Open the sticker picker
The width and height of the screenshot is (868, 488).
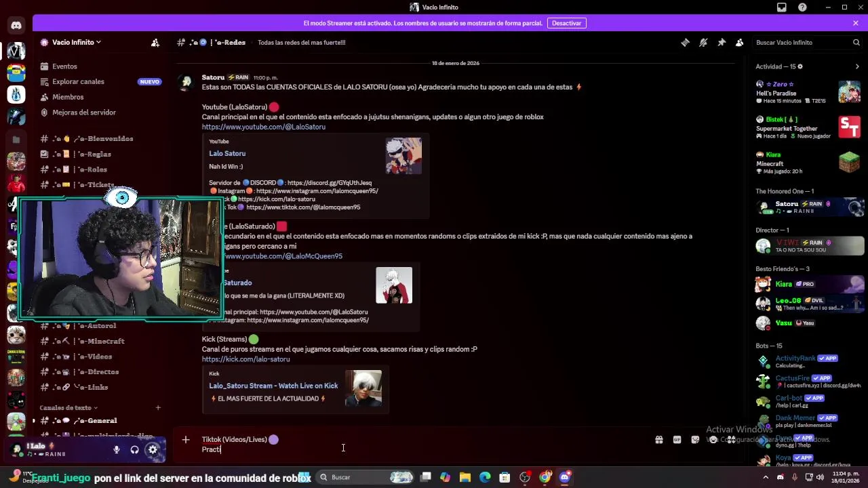(695, 440)
